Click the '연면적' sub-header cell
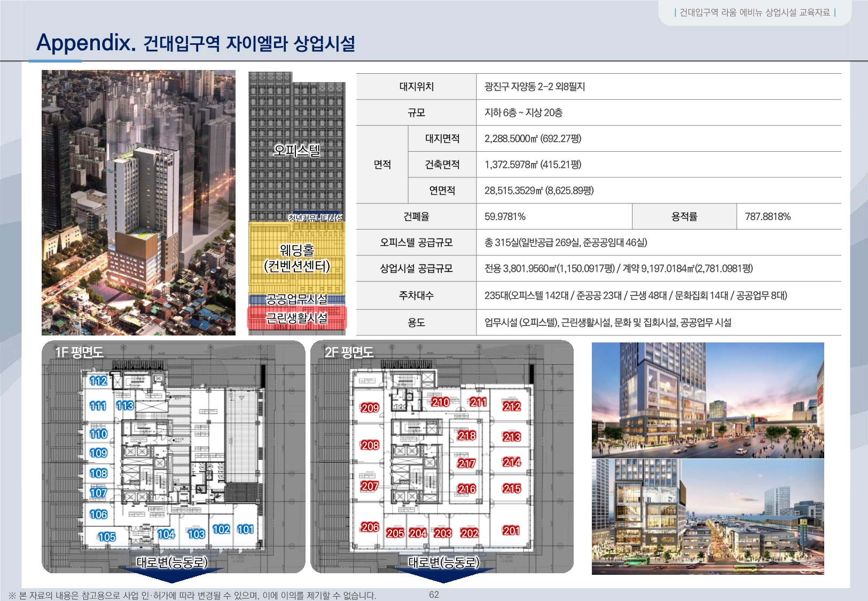The height and width of the screenshot is (601, 868). pos(442,190)
